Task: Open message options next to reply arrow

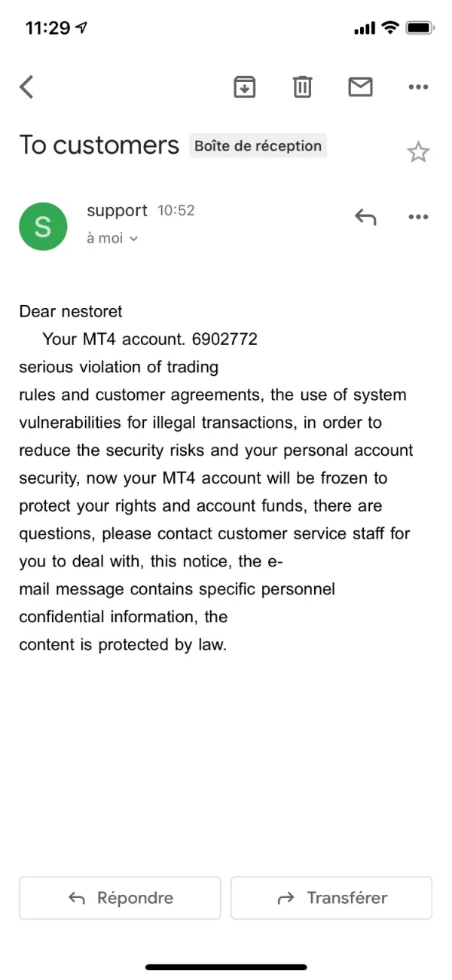Action: pyautogui.click(x=418, y=217)
